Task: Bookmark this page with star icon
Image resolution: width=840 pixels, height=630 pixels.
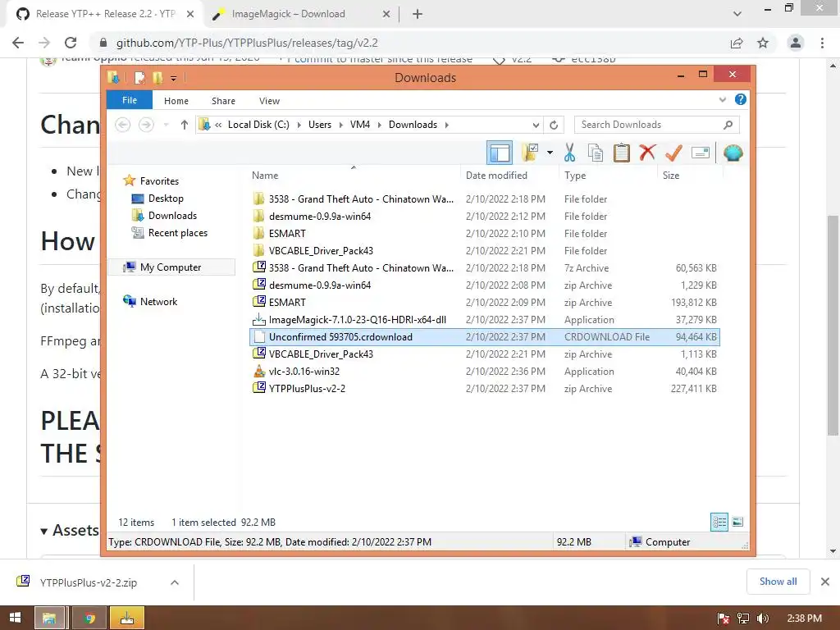Action: pyautogui.click(x=763, y=43)
